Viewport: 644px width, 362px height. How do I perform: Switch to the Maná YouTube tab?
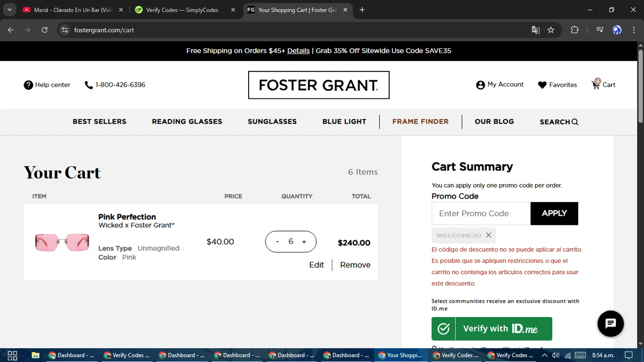(72, 9)
